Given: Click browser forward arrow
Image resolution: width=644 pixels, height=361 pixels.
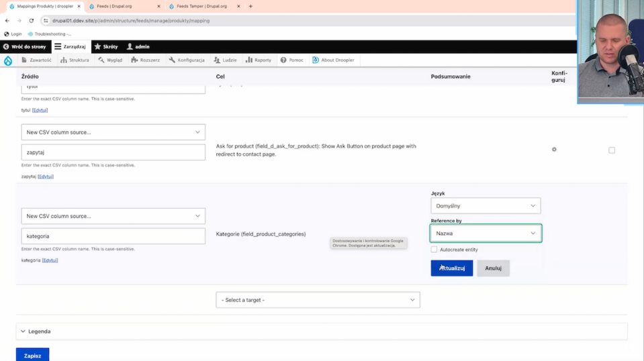Looking at the screenshot, I should [x=19, y=21].
